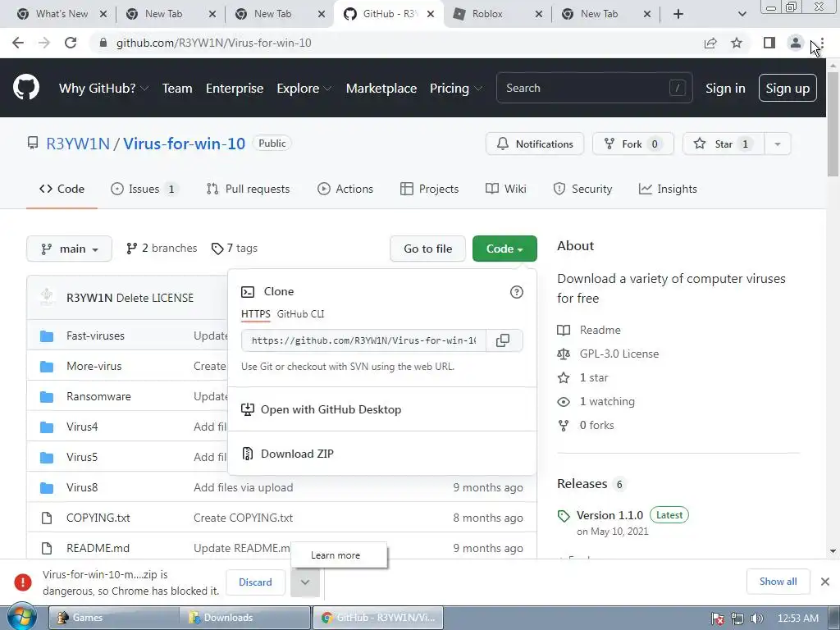Open the Projects tab
840x630 pixels.
[430, 189]
